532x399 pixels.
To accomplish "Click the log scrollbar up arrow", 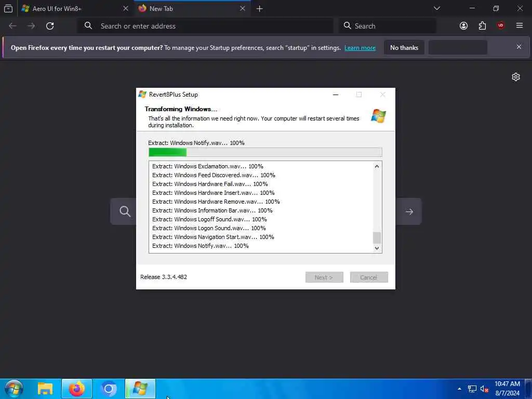I will [x=377, y=166].
